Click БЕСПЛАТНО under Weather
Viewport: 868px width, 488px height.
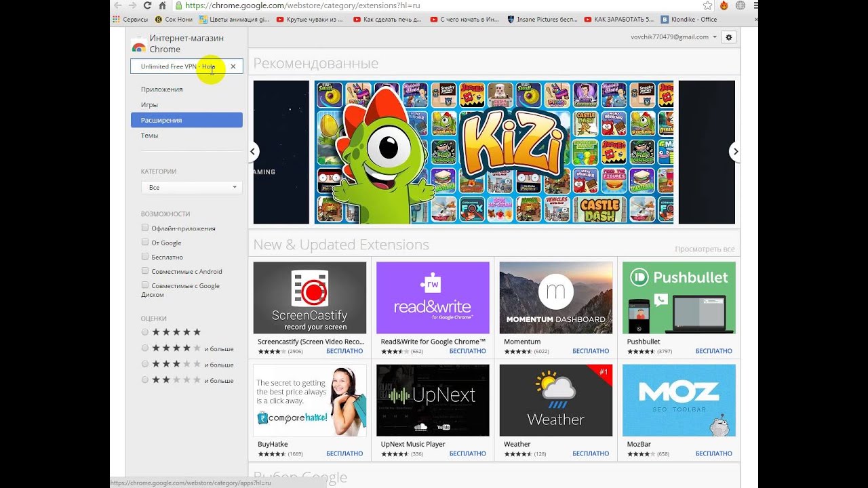(x=591, y=454)
